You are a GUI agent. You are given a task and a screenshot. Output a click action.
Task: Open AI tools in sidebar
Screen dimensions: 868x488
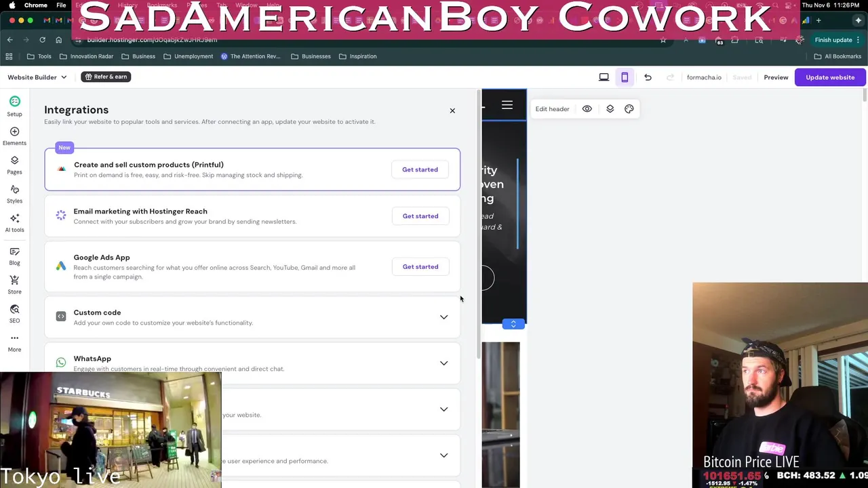coord(14,223)
